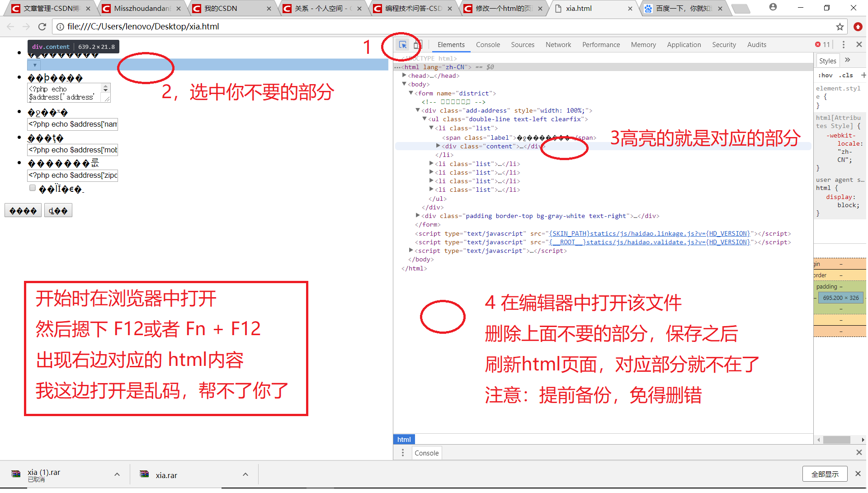Switch to the Performance tab
This screenshot has width=868, height=493.
tap(601, 45)
